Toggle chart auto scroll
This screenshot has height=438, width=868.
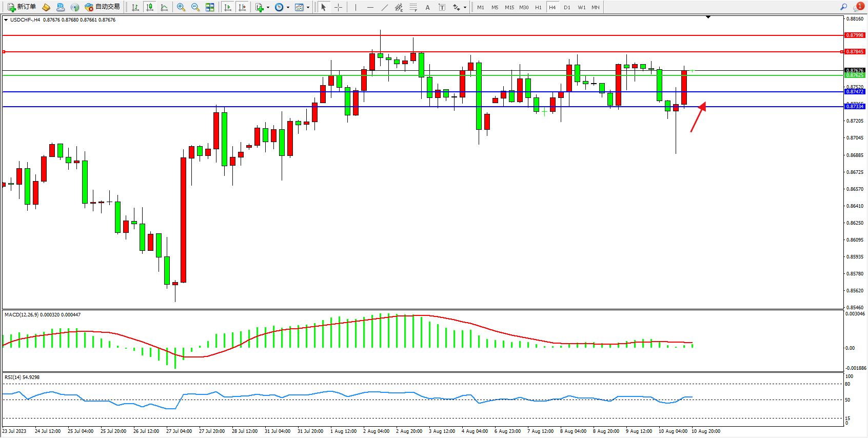click(x=228, y=7)
